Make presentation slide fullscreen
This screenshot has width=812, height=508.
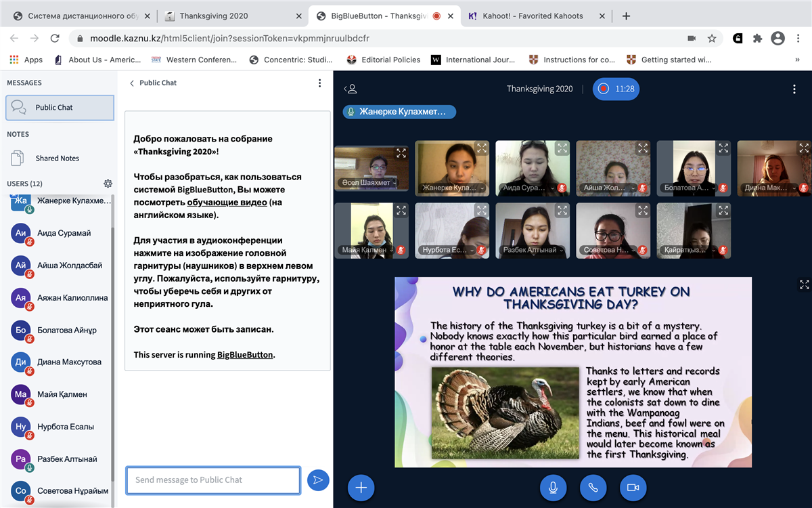(804, 284)
